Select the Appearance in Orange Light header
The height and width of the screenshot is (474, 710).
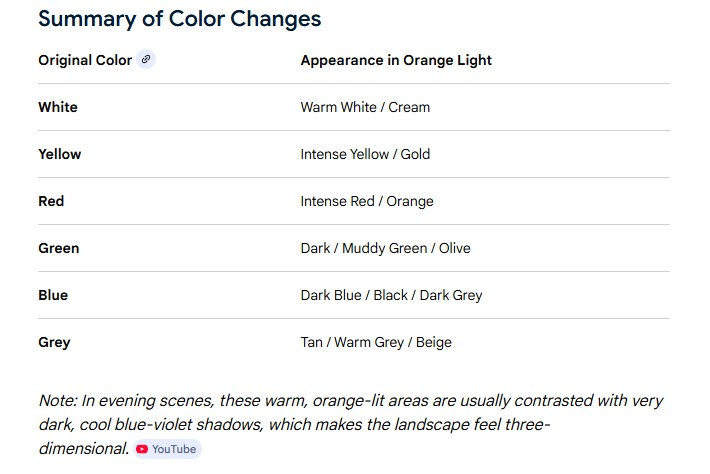coord(396,60)
